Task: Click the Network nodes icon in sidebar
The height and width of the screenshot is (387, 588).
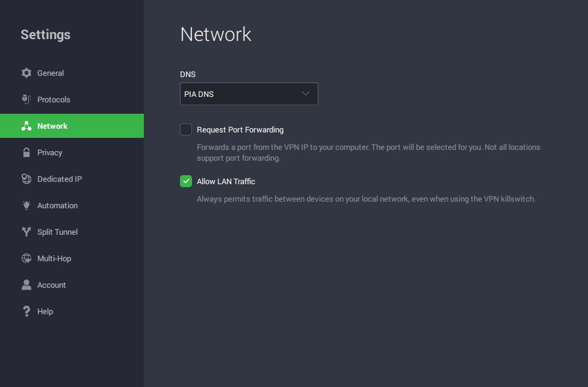Action: click(x=26, y=126)
